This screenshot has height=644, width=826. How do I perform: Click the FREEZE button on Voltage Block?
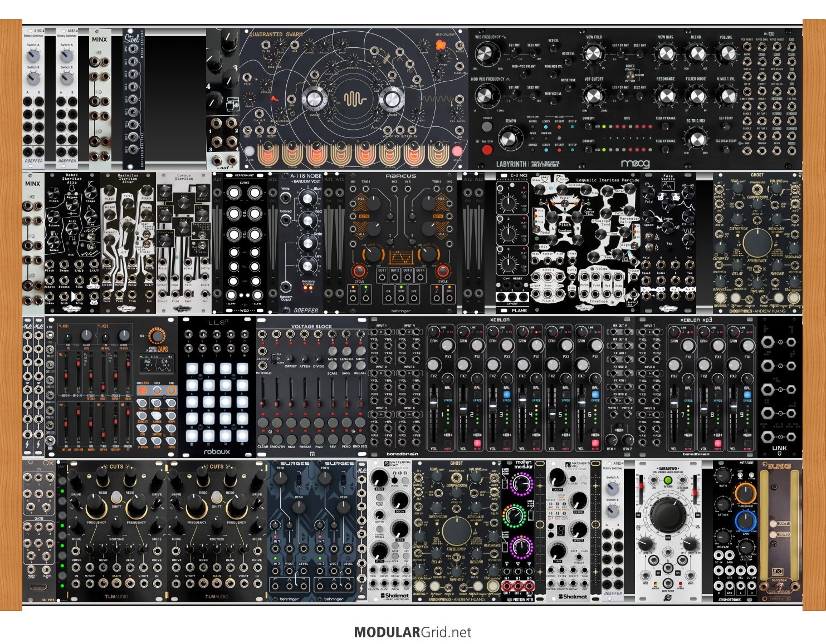(x=305, y=439)
